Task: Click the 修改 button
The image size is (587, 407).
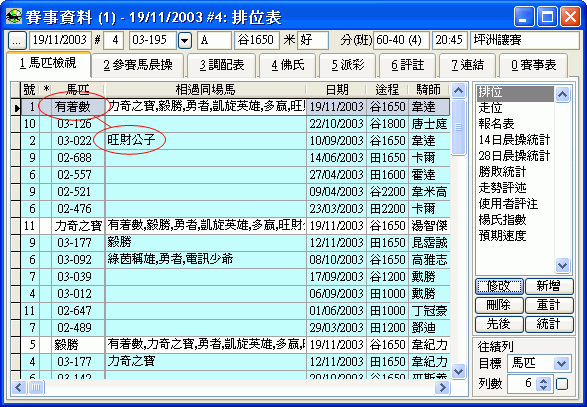Action: pos(499,286)
